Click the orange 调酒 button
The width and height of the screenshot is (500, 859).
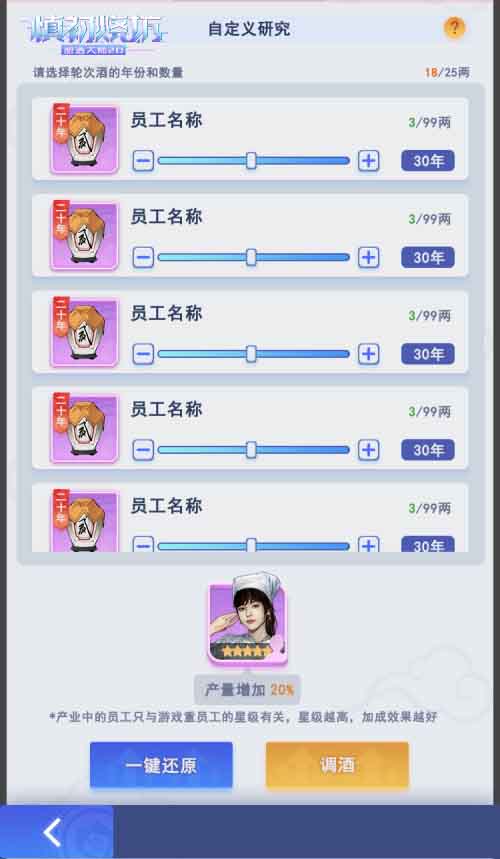point(337,765)
